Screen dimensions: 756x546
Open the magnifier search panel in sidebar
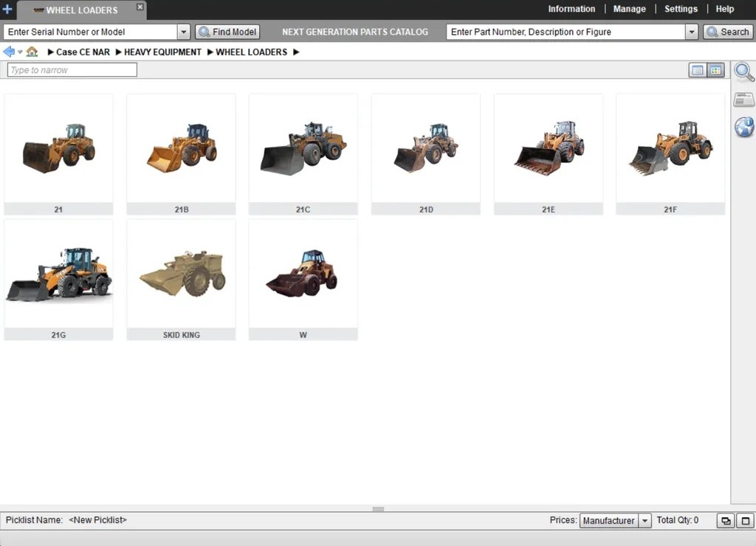744,72
